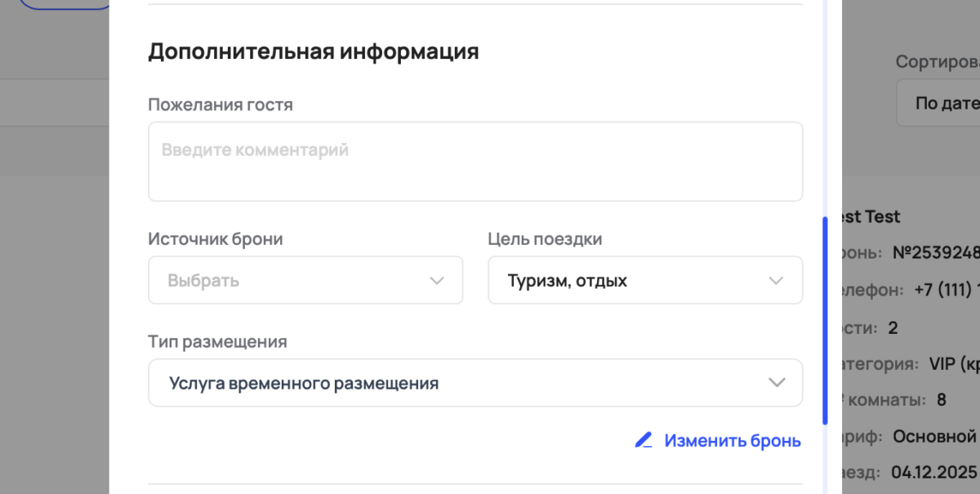Open the Цель поездки dropdown
980x494 pixels.
[645, 280]
